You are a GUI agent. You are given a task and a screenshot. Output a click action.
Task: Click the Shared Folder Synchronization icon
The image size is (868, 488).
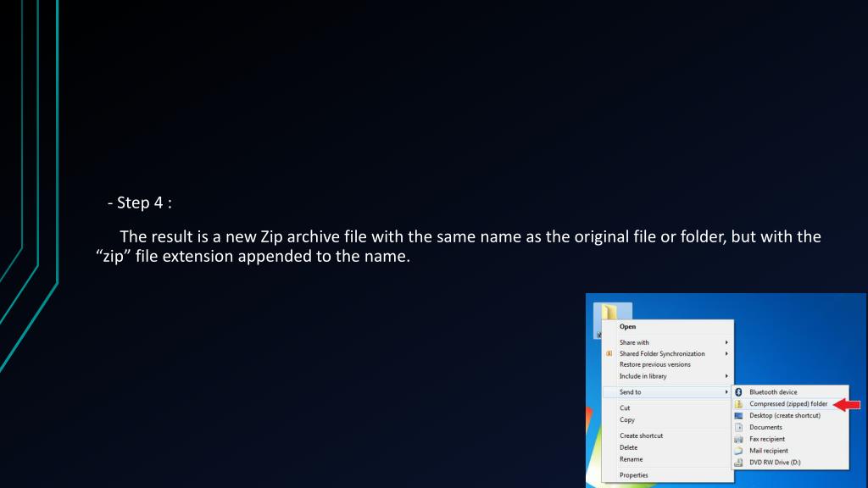coord(609,353)
